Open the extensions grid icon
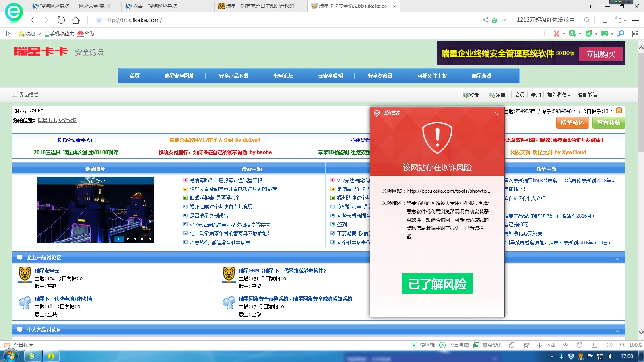 [x=636, y=34]
